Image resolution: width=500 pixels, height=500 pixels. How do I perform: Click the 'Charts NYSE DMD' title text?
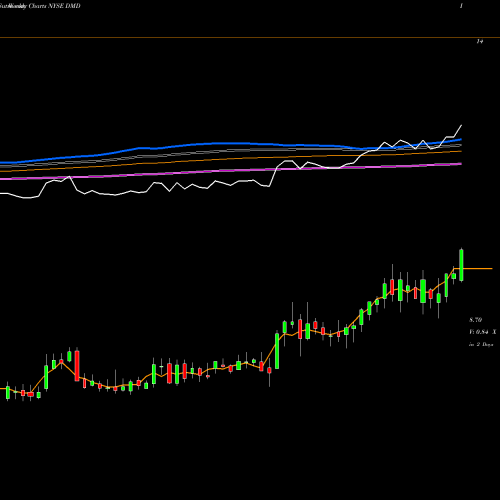54,6
